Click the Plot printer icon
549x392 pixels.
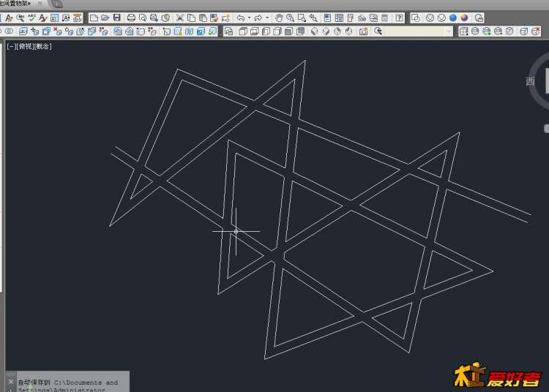(x=131, y=18)
